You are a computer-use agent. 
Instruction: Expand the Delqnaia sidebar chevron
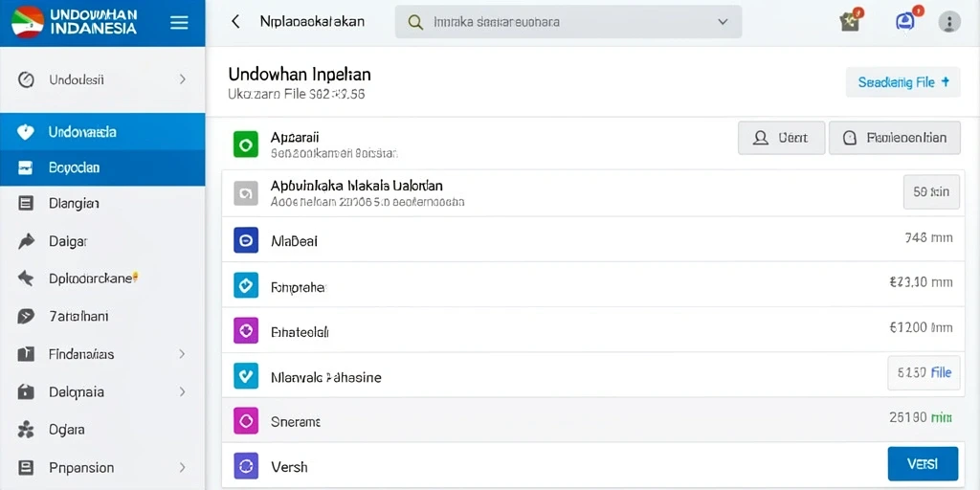click(x=182, y=391)
